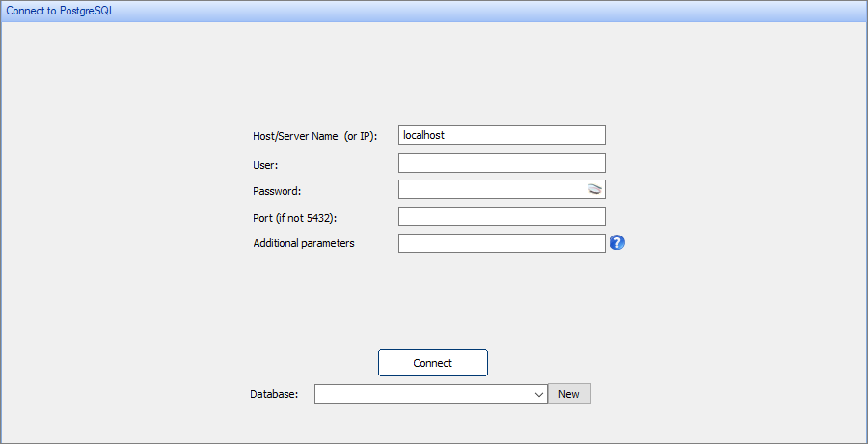Click the Host/Server Name (or IP) label
The image size is (868, 444).
pyautogui.click(x=314, y=136)
